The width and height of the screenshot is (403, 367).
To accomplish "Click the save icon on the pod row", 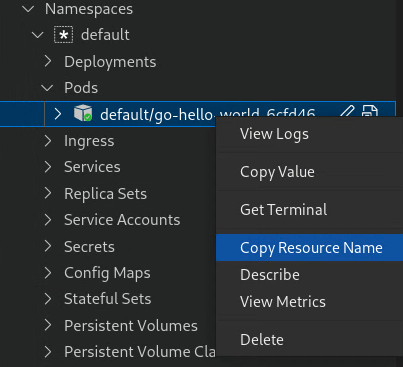I will click(370, 111).
